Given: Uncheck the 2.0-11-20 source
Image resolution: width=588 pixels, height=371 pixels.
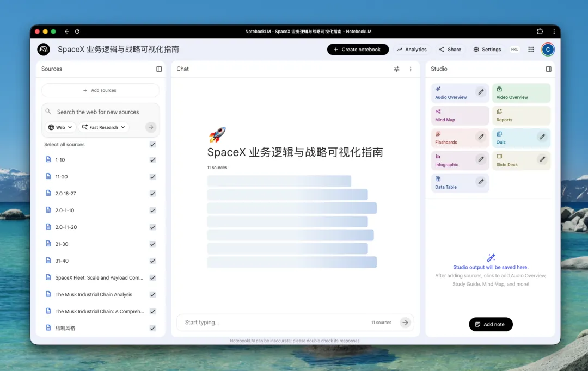Looking at the screenshot, I should point(152,227).
